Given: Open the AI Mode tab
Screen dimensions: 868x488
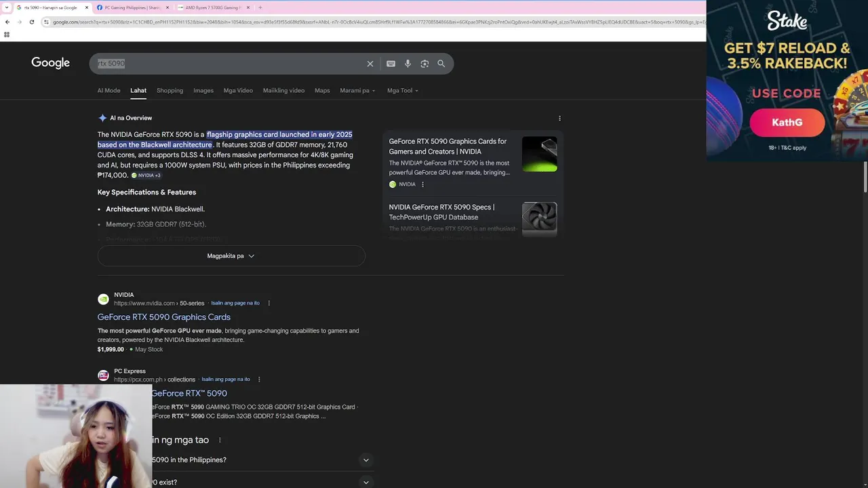Looking at the screenshot, I should (108, 90).
